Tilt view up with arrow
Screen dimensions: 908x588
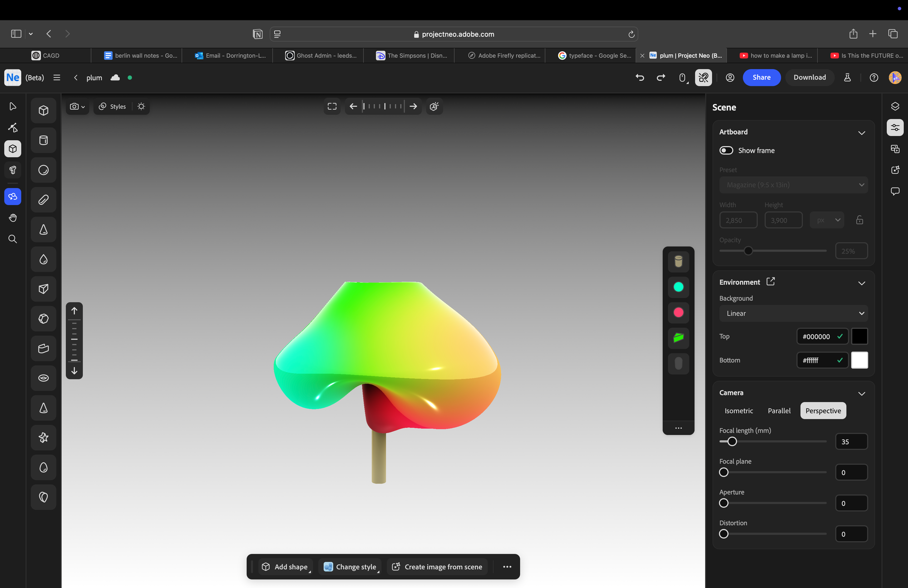click(x=74, y=311)
